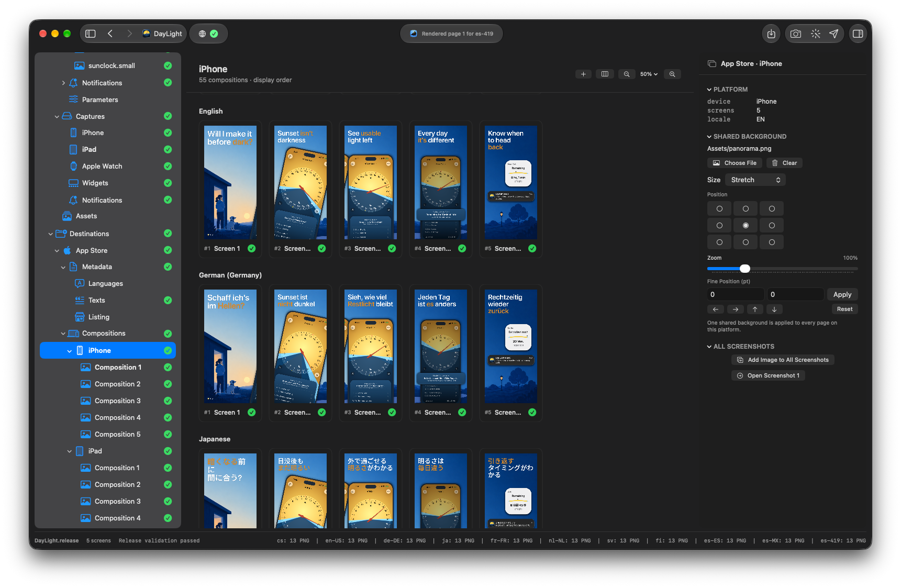Click the first Fine Position input field
Screen dimensions: 901x588
click(736, 294)
